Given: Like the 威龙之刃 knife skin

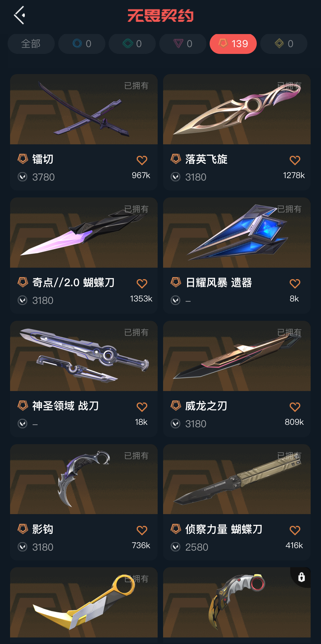Looking at the screenshot, I should click(295, 407).
